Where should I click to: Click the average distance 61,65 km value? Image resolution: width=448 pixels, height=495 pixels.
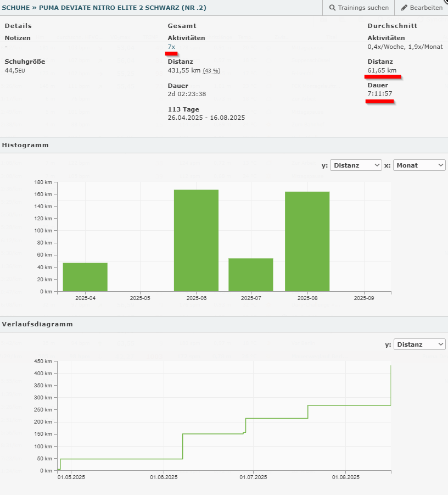pyautogui.click(x=382, y=71)
